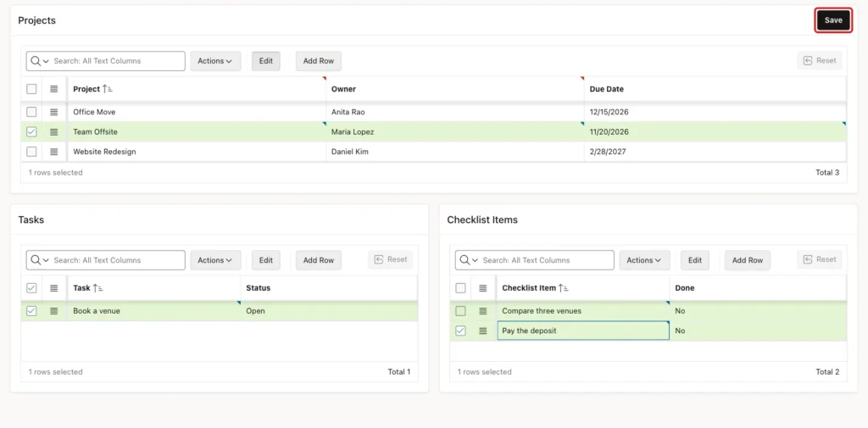Select the Website Redesign row checkbox
The height and width of the screenshot is (428, 868).
coord(31,152)
